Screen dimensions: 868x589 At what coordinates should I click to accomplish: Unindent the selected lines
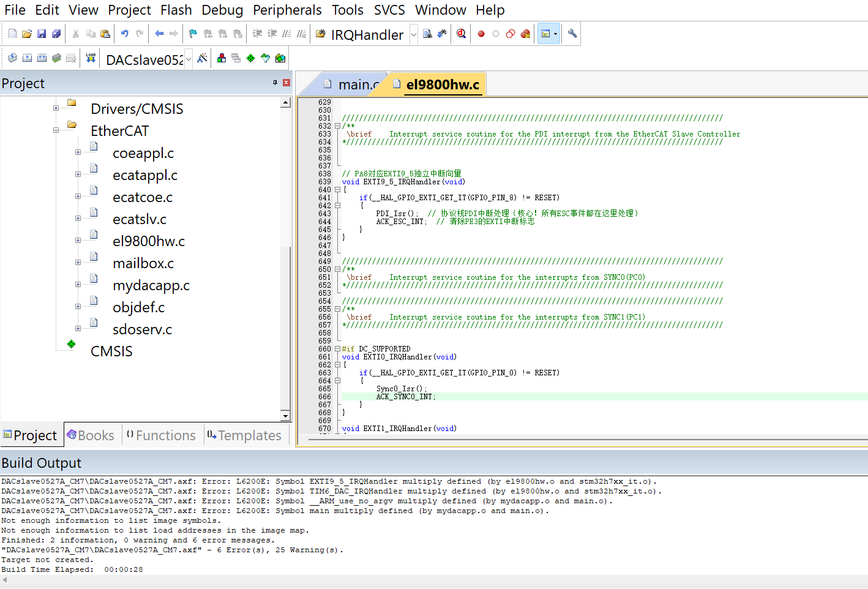pos(272,34)
